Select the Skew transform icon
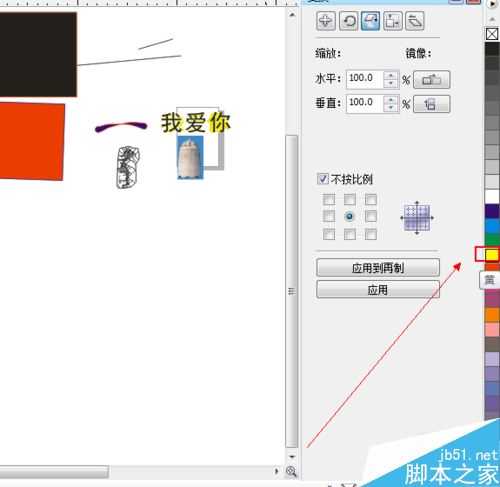The height and width of the screenshot is (487, 500). (415, 21)
